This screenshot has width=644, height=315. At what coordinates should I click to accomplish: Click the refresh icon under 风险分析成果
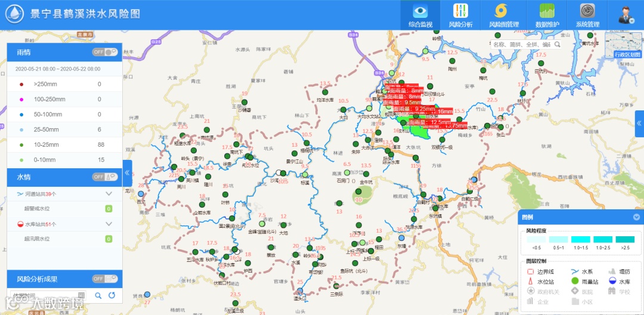(x=112, y=295)
